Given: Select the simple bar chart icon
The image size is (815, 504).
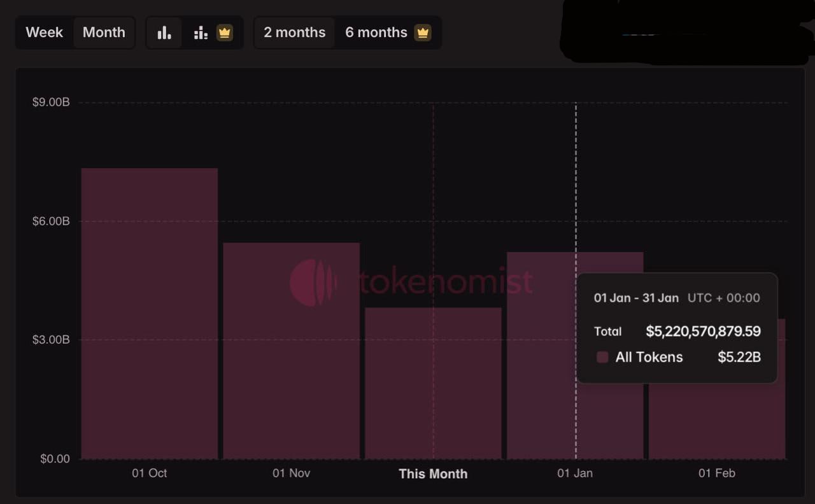Looking at the screenshot, I should click(164, 32).
